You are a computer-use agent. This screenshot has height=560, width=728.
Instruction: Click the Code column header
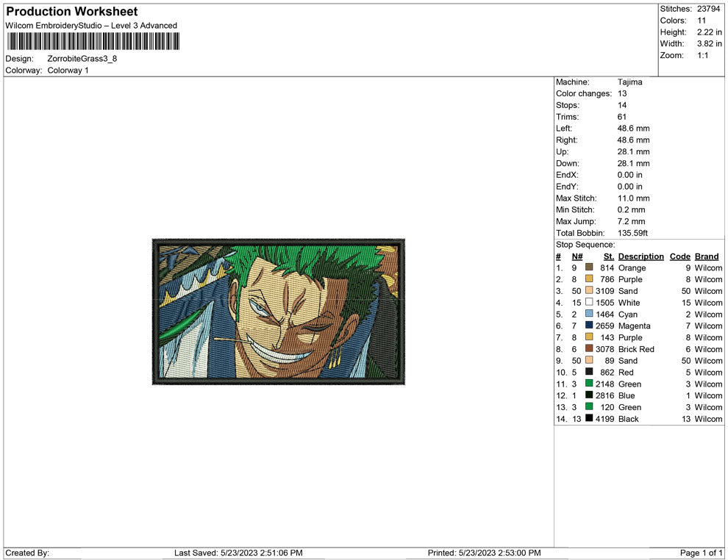(679, 256)
